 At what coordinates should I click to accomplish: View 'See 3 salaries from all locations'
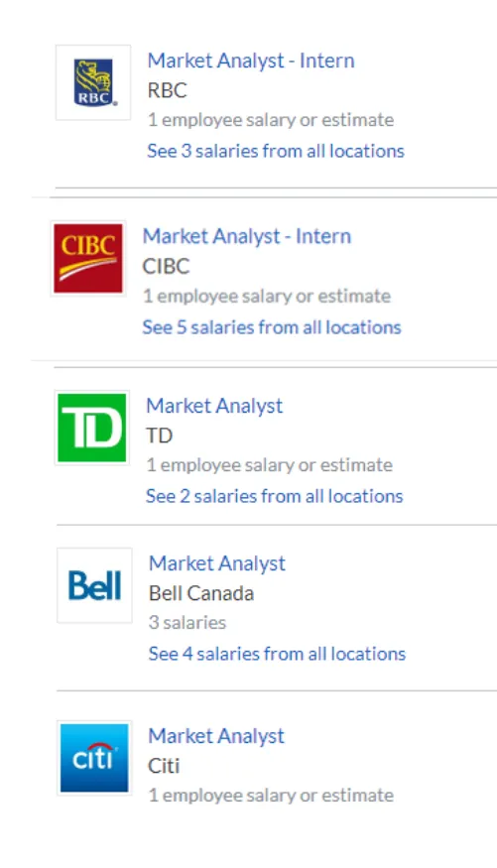click(x=276, y=151)
